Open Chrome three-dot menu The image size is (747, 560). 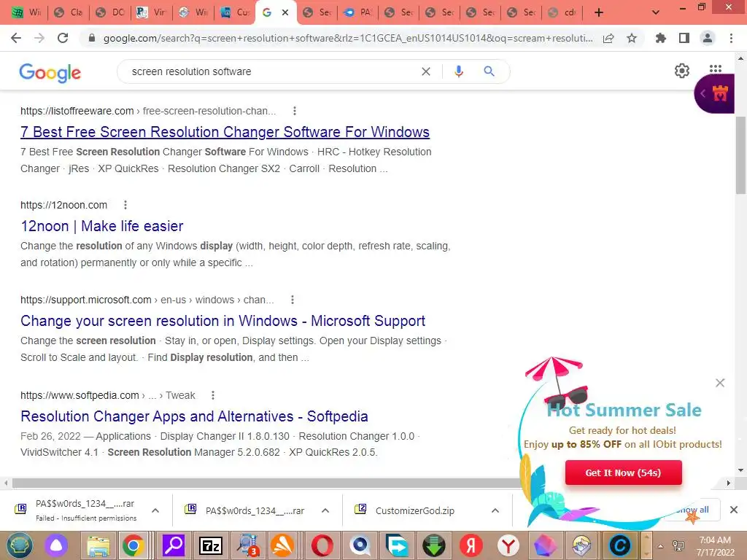[x=731, y=38]
